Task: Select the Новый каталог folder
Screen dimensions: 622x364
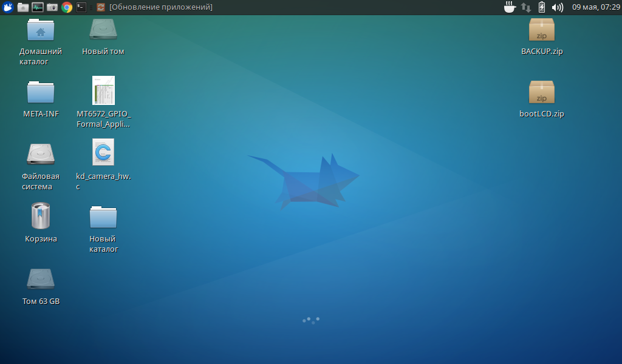Action: pyautogui.click(x=103, y=217)
